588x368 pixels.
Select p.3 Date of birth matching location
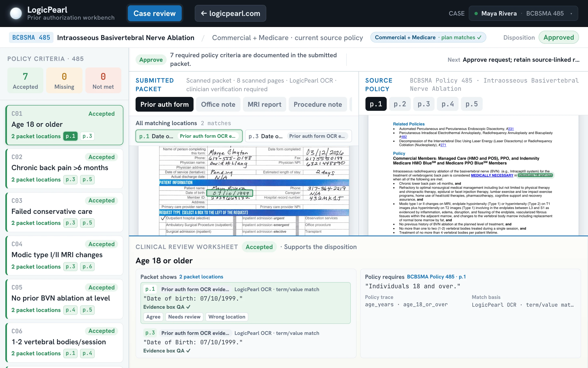(298, 136)
